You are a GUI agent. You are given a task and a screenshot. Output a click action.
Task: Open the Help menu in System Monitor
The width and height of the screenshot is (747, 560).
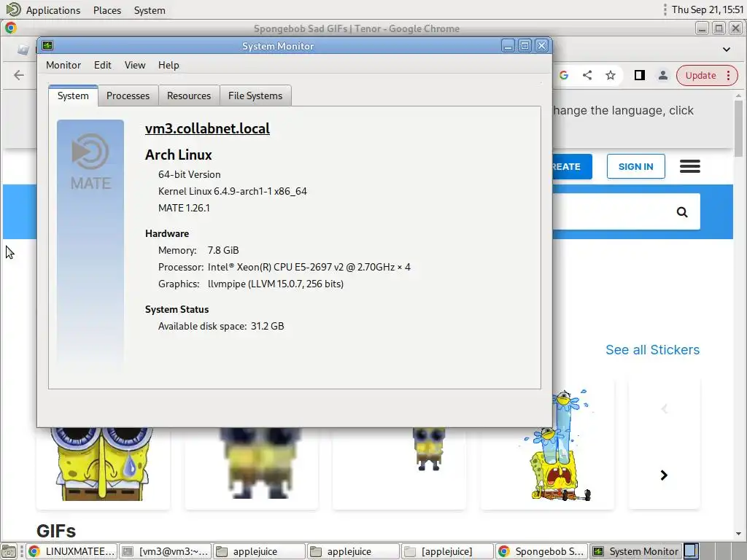click(x=169, y=65)
